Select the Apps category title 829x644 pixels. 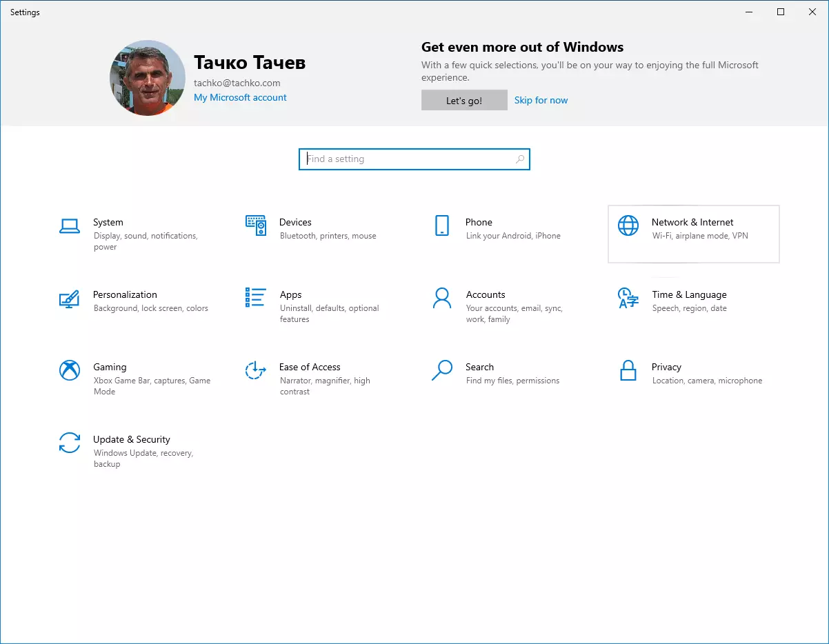coord(290,294)
